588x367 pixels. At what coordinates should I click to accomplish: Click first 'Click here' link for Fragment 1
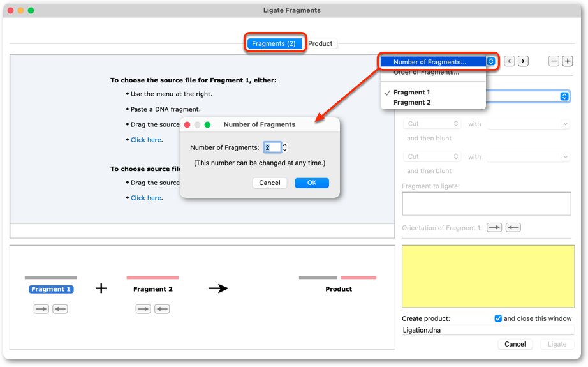tap(146, 140)
